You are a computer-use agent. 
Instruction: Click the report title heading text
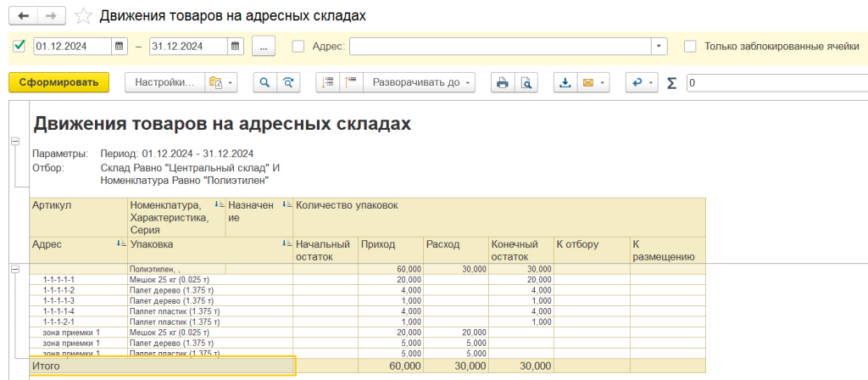point(222,124)
